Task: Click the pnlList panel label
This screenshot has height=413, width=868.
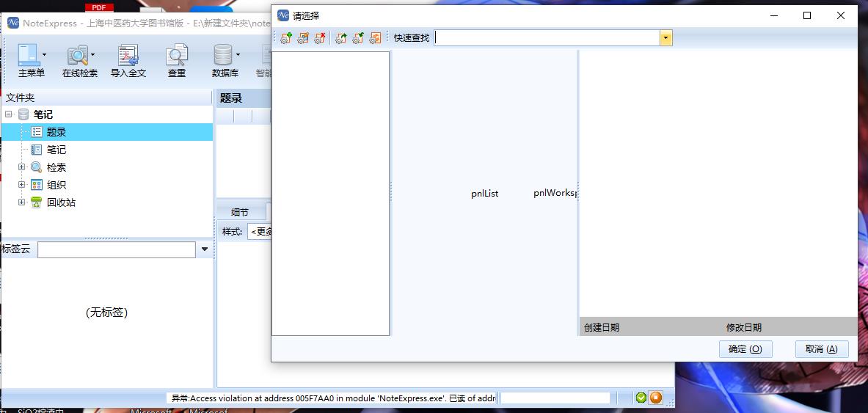Action: pos(485,194)
